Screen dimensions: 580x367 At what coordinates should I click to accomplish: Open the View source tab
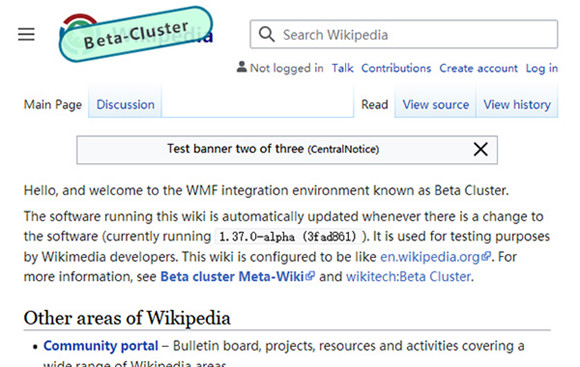(436, 105)
